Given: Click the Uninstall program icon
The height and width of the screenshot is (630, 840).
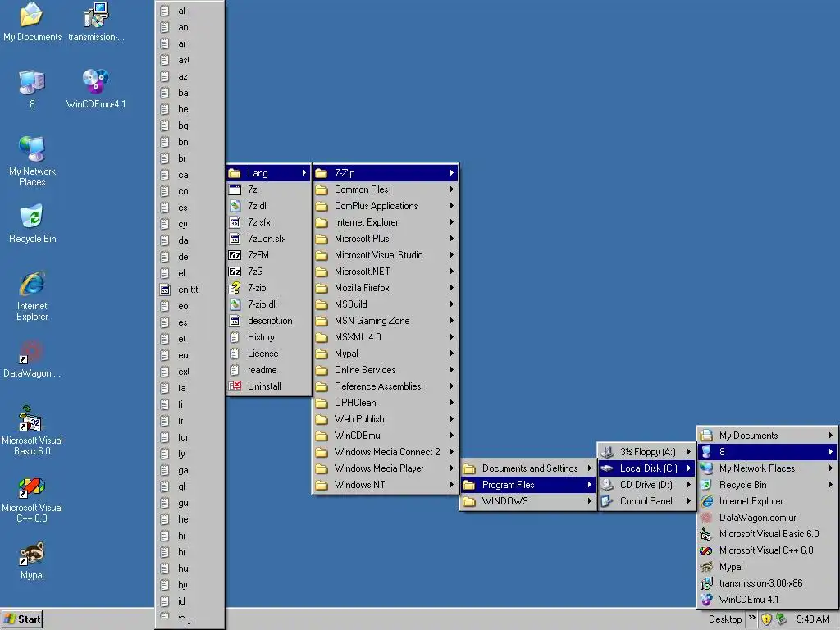Looking at the screenshot, I should (235, 386).
